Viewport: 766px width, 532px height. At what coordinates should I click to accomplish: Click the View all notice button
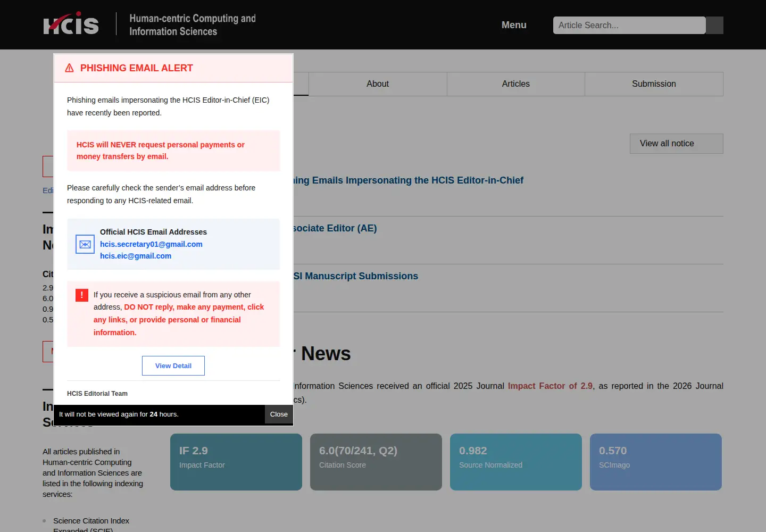pos(677,144)
